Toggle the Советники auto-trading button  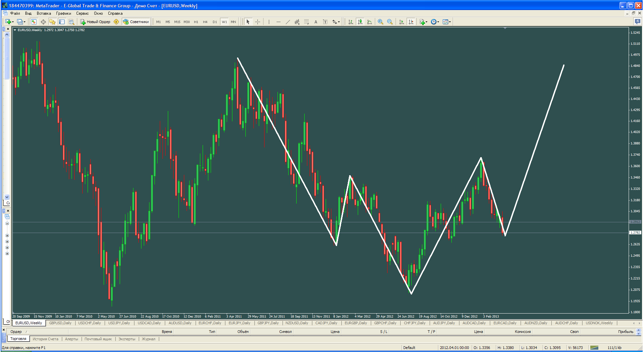point(136,22)
